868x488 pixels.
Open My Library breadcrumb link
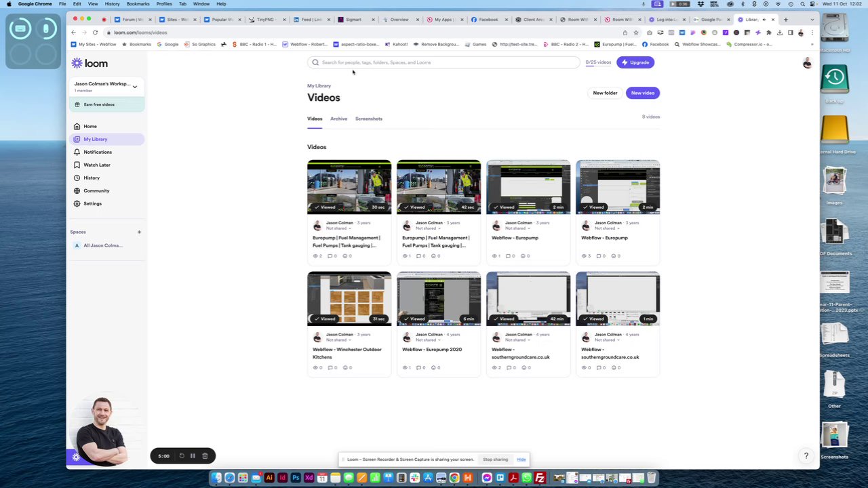[x=319, y=86]
